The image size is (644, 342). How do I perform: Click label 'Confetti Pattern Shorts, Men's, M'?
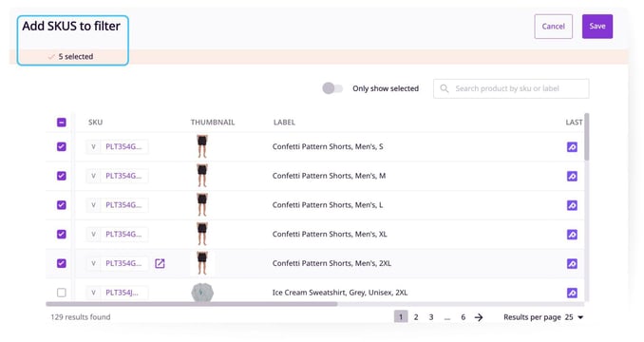[329, 176]
